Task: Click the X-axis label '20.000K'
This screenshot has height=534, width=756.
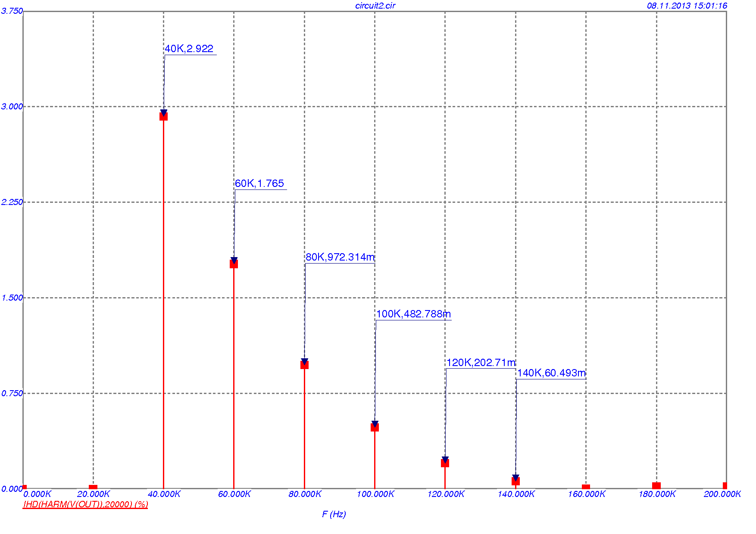Action: pos(94,494)
